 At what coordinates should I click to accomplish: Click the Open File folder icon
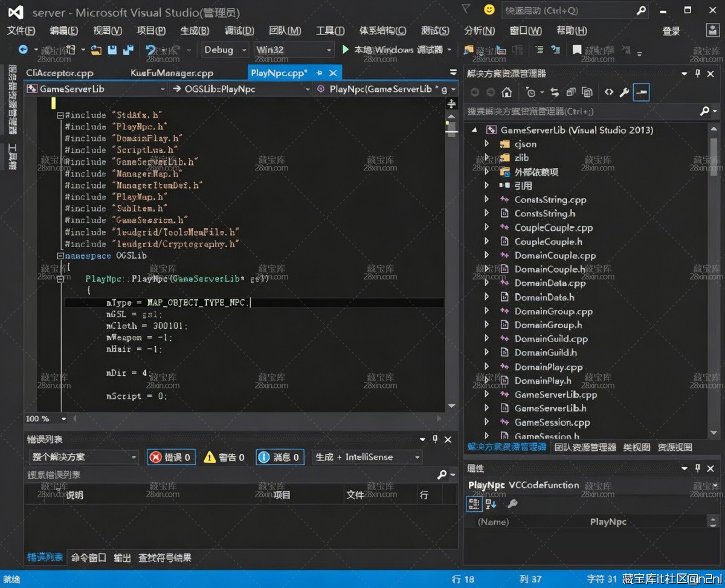click(96, 50)
